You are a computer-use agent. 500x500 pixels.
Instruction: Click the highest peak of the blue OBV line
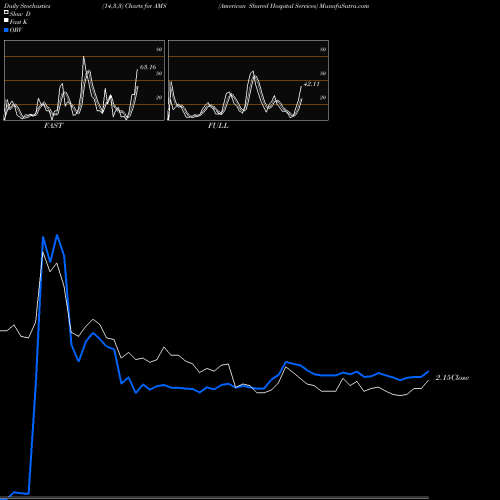click(57, 235)
